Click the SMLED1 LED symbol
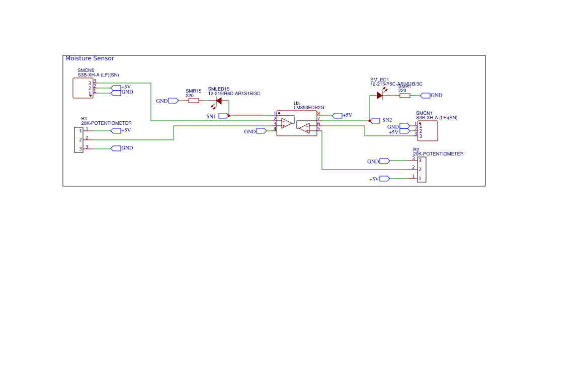 (381, 94)
